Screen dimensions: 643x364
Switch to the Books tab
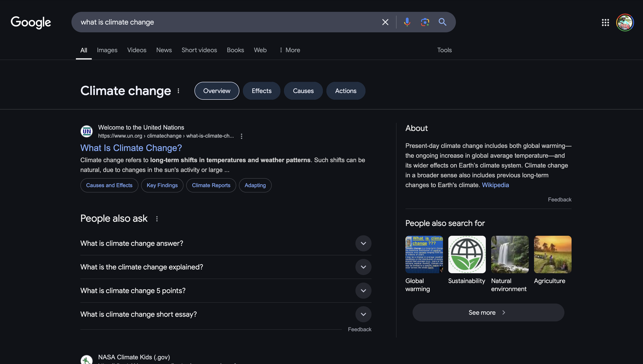pyautogui.click(x=236, y=50)
